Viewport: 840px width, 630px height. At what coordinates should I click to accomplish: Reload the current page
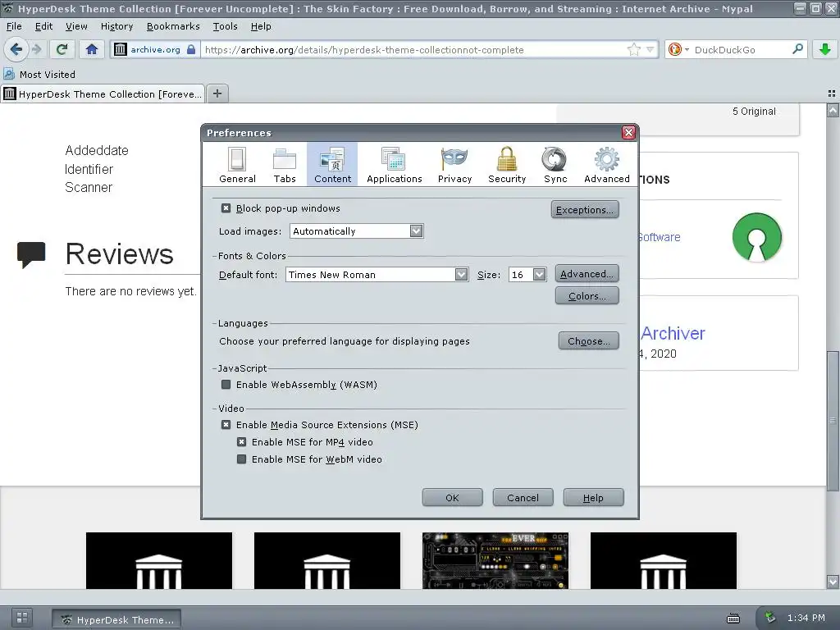62,50
